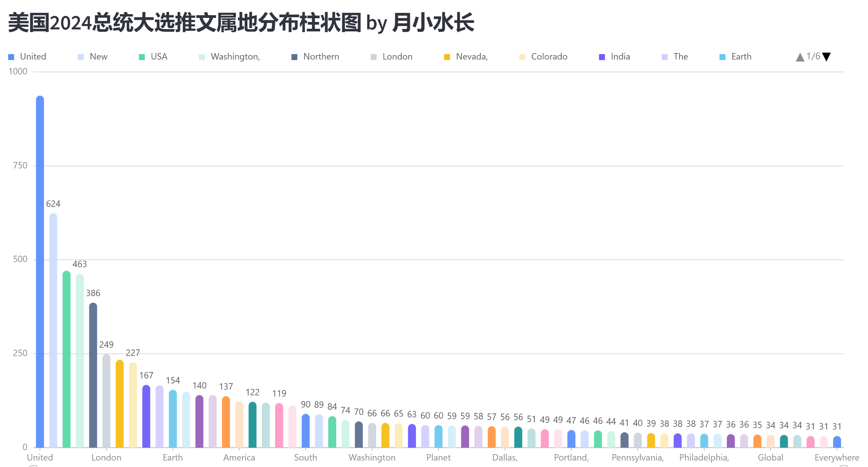Click the 624 value bar
868x467 pixels.
[x=53, y=325]
